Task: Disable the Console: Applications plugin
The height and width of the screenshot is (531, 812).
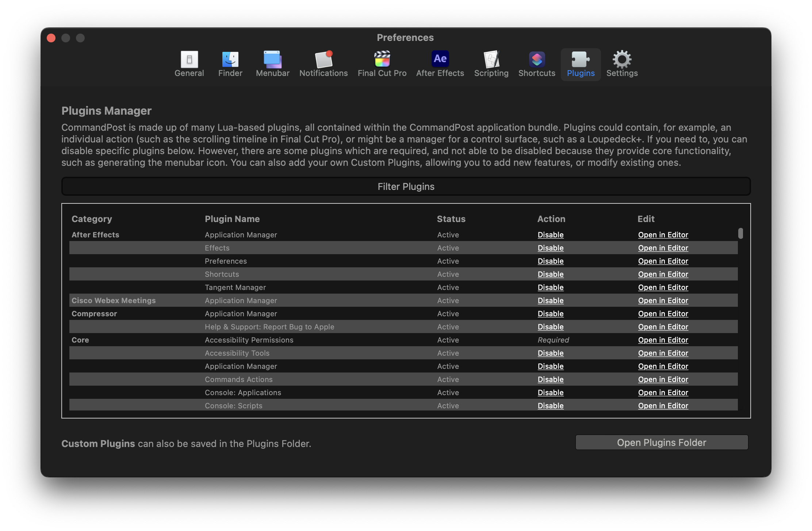Action: coord(551,393)
